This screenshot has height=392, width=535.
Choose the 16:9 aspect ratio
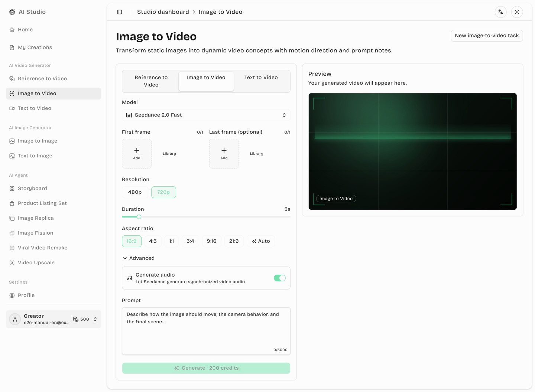point(132,241)
